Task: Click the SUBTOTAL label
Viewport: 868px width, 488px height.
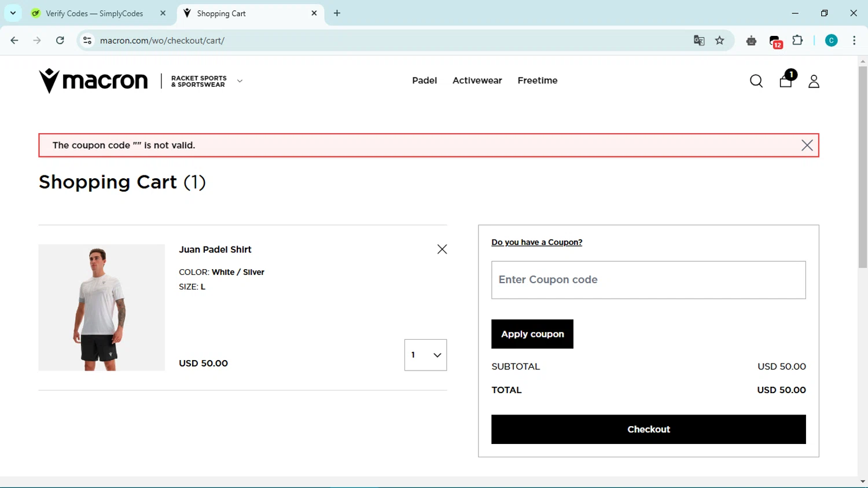Action: click(516, 366)
